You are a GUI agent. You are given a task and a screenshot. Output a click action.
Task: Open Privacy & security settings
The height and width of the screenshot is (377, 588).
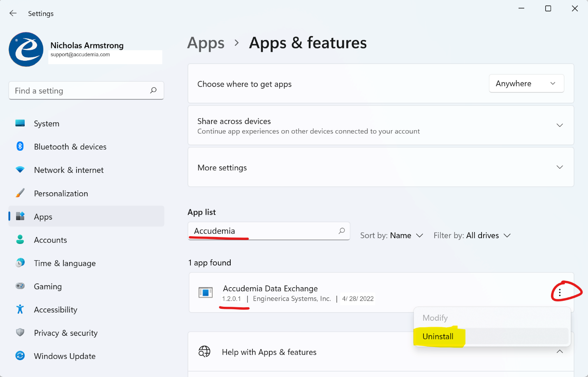(66, 333)
